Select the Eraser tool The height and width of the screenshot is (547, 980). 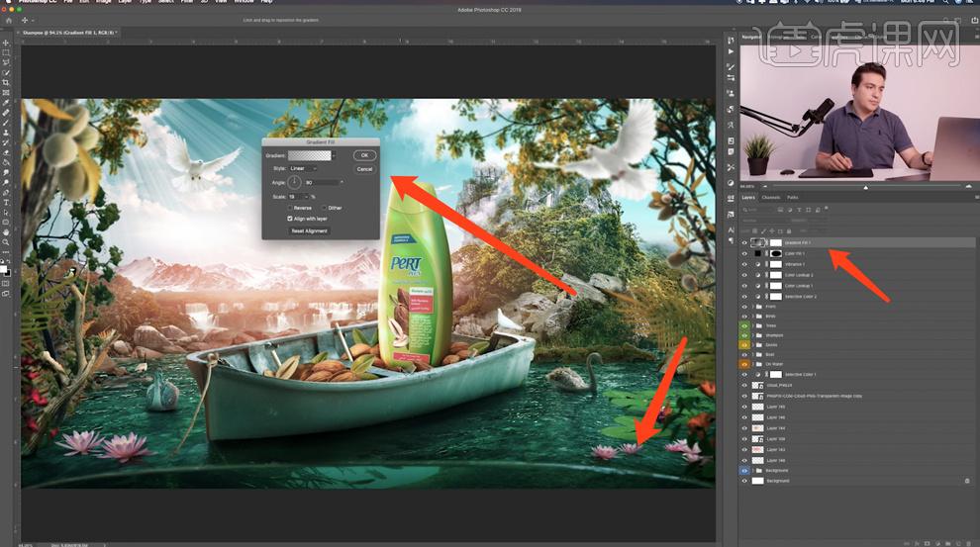[x=7, y=151]
